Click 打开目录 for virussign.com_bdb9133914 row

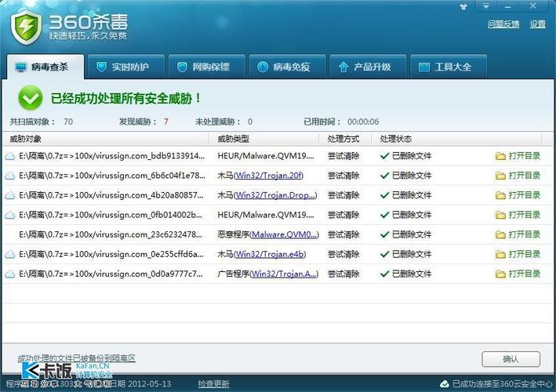tap(524, 156)
